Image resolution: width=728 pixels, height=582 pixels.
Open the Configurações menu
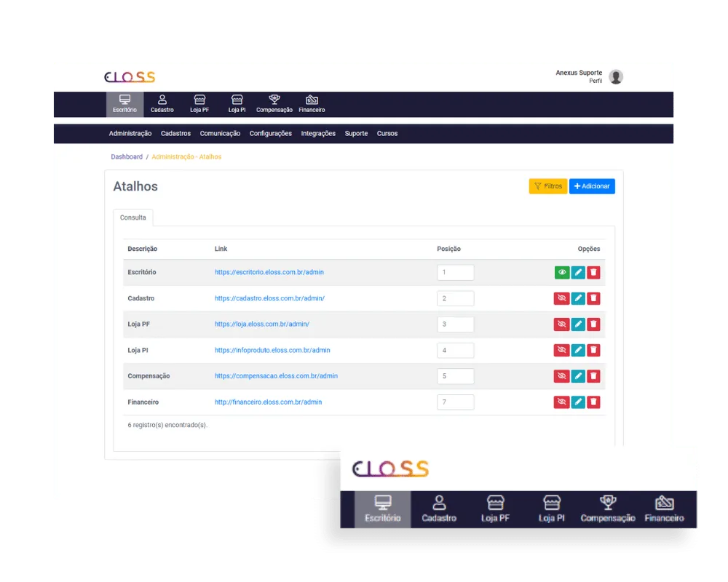pyautogui.click(x=271, y=134)
